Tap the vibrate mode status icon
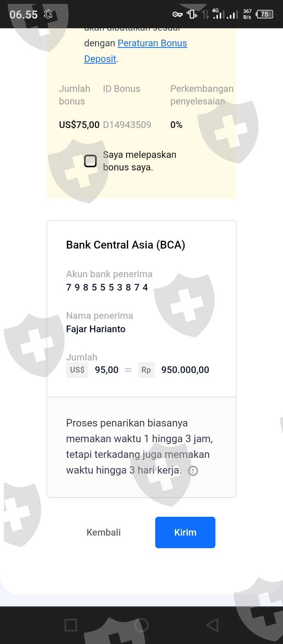The height and width of the screenshot is (644, 283). [192, 15]
